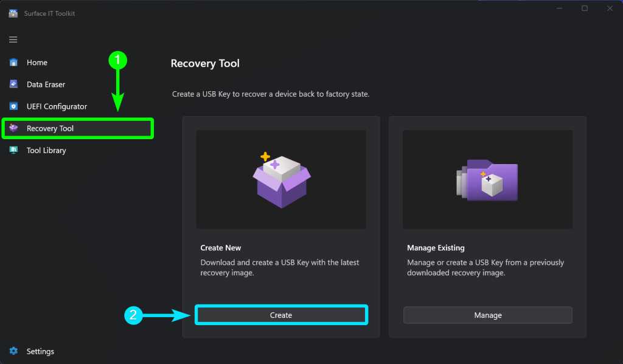Viewport: 623px width, 364px height.
Task: Click the Manage Existing heading
Action: point(436,248)
